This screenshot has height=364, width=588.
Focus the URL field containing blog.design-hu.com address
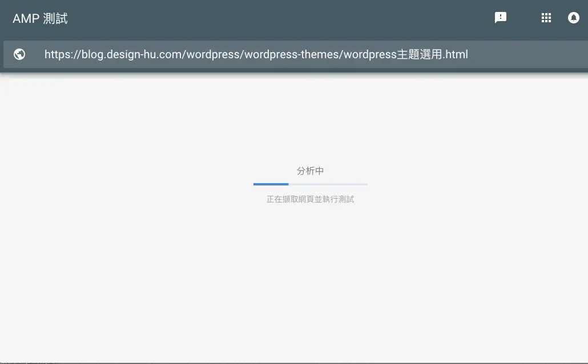coord(296,54)
